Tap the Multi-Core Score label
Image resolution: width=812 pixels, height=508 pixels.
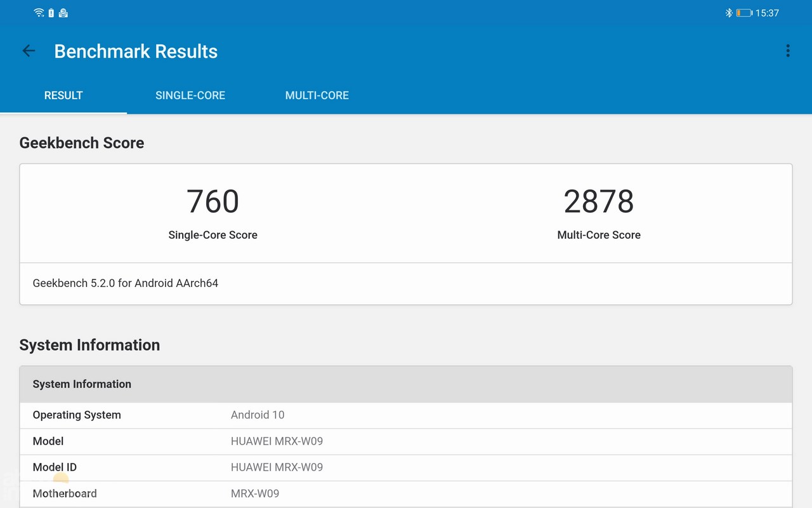[x=599, y=235]
